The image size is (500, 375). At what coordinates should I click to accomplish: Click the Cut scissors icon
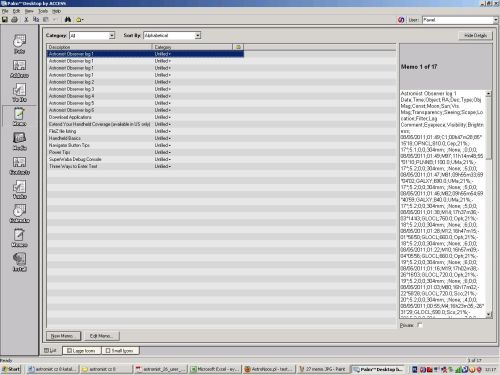click(26, 20)
